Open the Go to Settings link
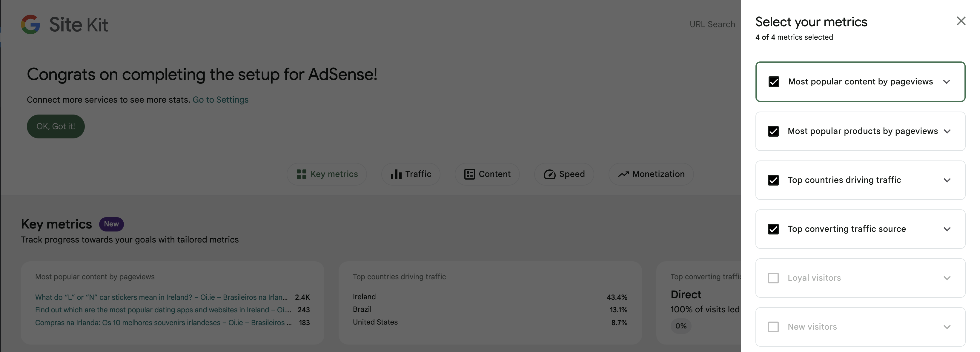Viewport: 980px width, 352px height. pos(221,100)
